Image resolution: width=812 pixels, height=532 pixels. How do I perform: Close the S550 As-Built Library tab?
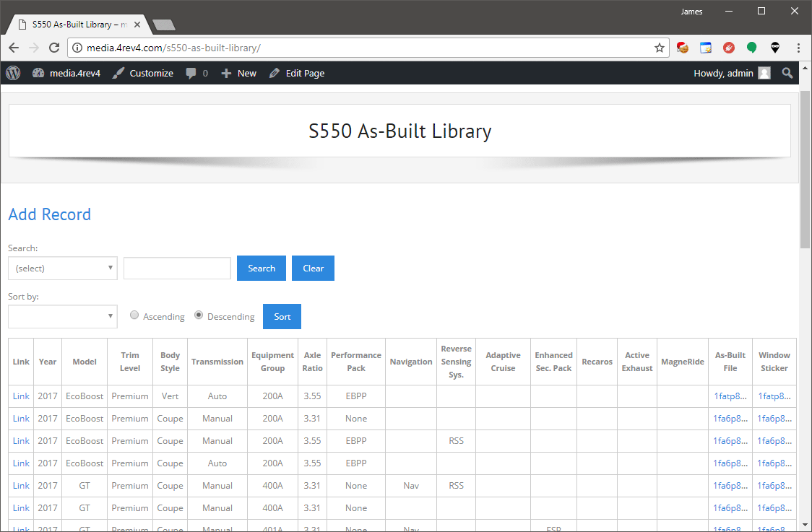pos(137,25)
